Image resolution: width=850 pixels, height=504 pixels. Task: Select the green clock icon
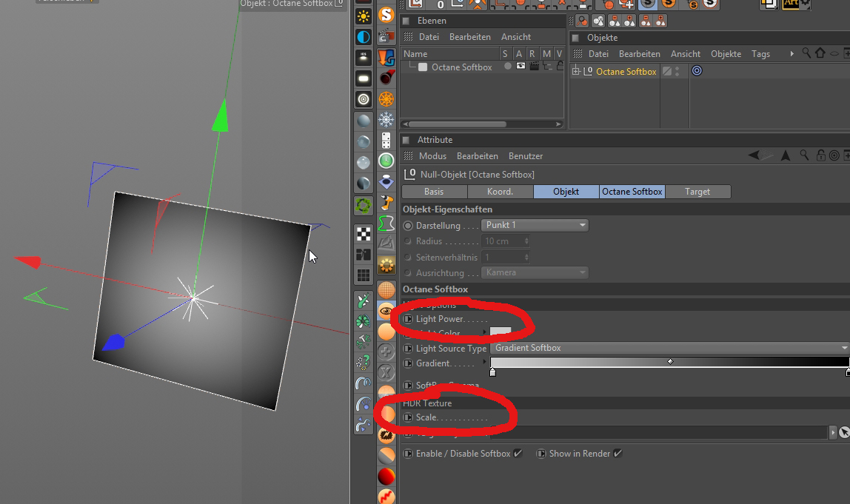(x=386, y=161)
